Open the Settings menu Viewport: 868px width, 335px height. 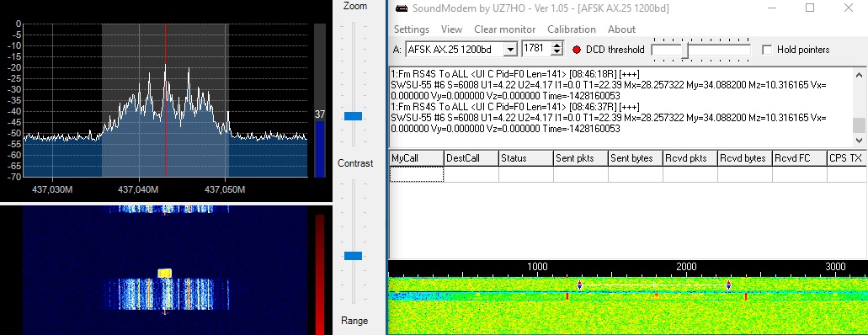tap(412, 29)
